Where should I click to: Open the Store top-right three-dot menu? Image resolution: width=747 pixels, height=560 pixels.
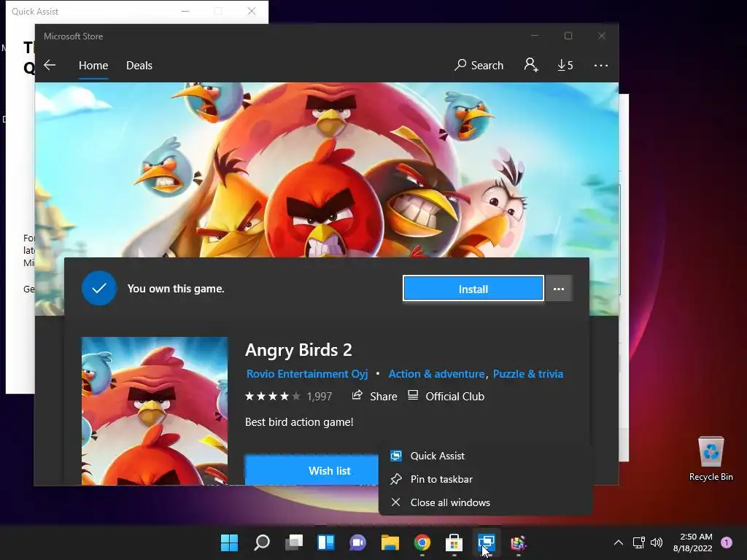point(601,66)
